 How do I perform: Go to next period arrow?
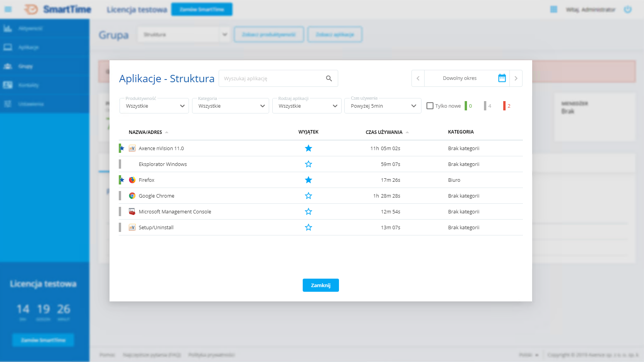516,78
